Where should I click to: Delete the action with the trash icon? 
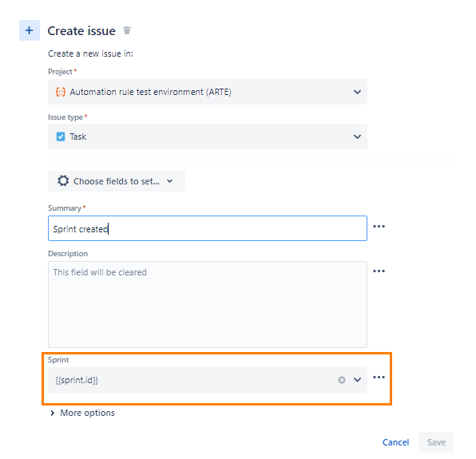click(x=127, y=30)
